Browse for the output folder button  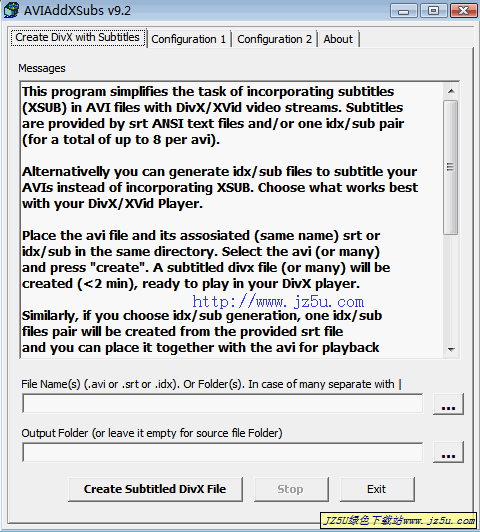pyautogui.click(x=448, y=452)
